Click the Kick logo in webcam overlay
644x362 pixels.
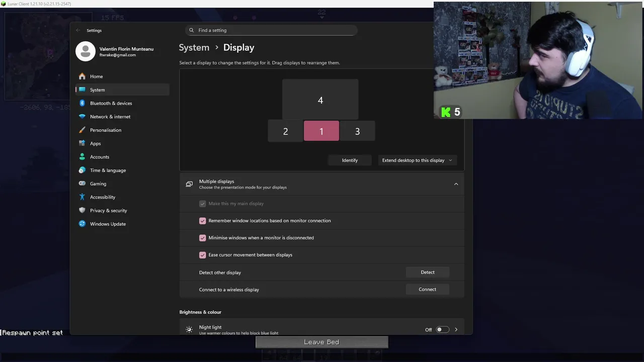tap(446, 112)
